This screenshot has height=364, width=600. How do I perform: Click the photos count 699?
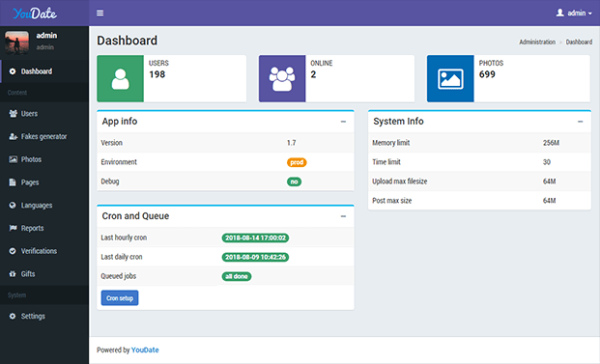pos(487,74)
